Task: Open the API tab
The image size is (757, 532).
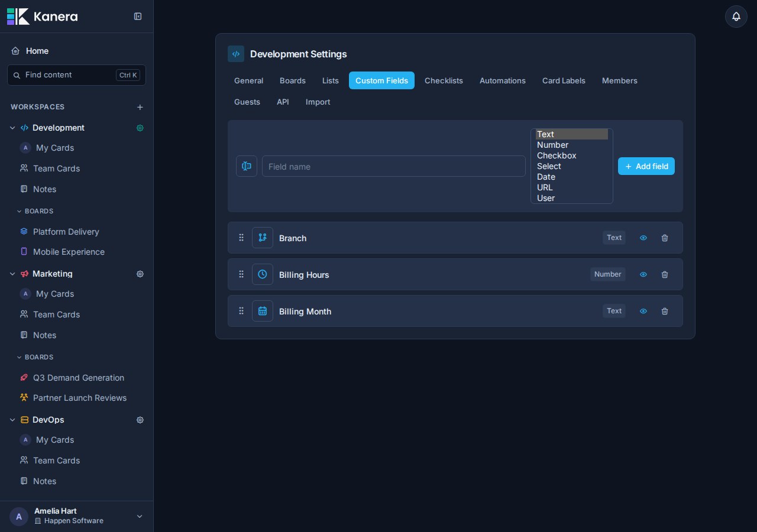Action: click(x=283, y=102)
